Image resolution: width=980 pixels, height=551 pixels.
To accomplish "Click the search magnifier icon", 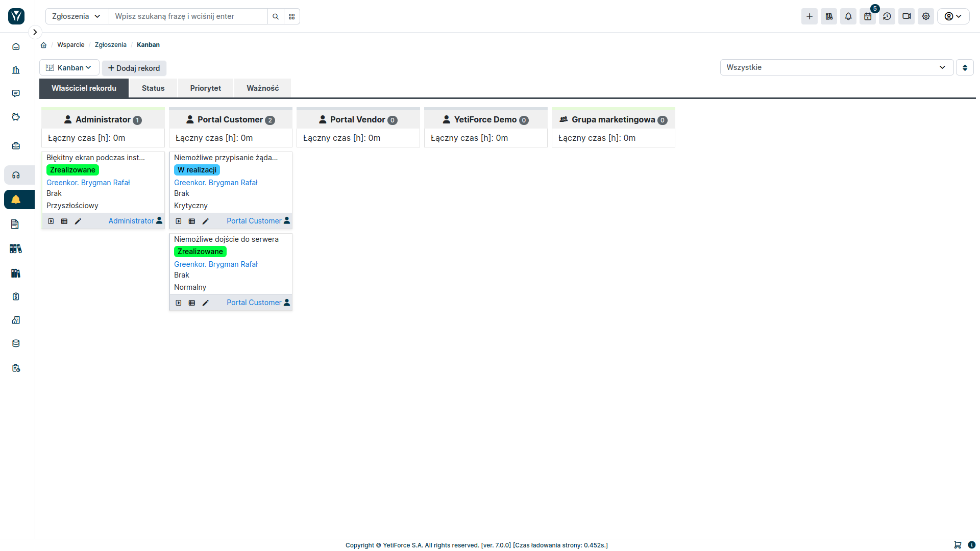I will click(276, 16).
